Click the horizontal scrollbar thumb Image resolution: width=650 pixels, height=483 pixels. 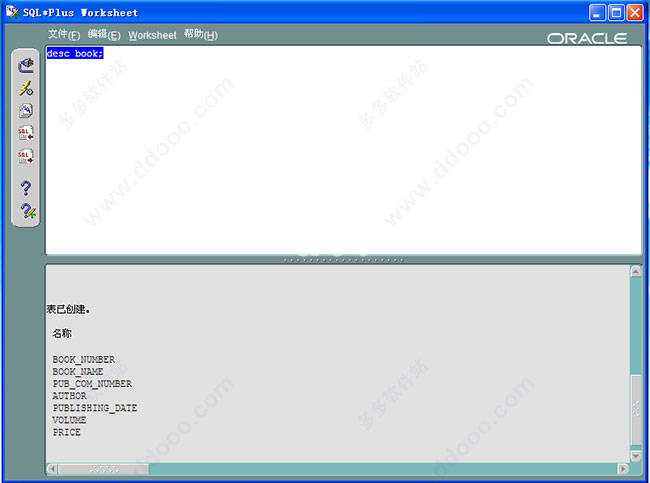104,469
